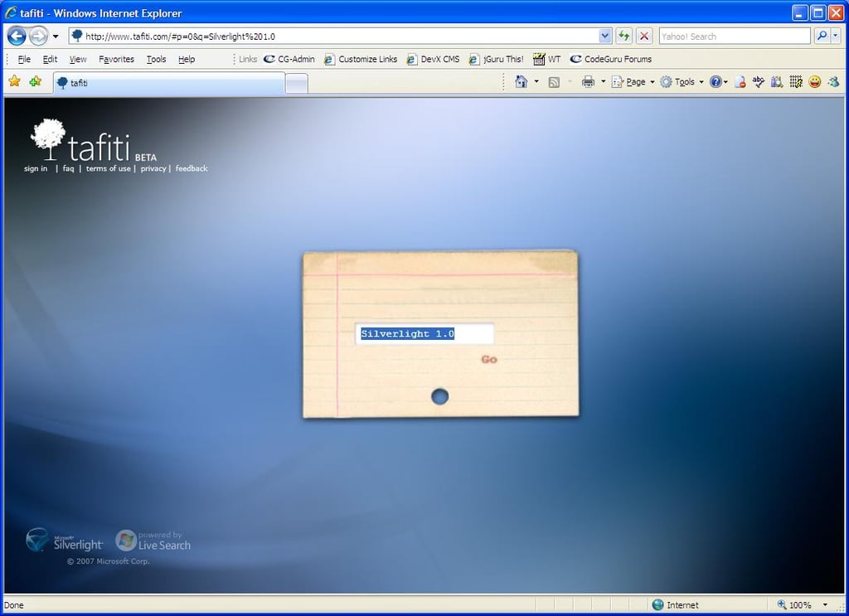Click the Stop loading icon
Viewport: 849px width, 616px height.
pyautogui.click(x=644, y=36)
